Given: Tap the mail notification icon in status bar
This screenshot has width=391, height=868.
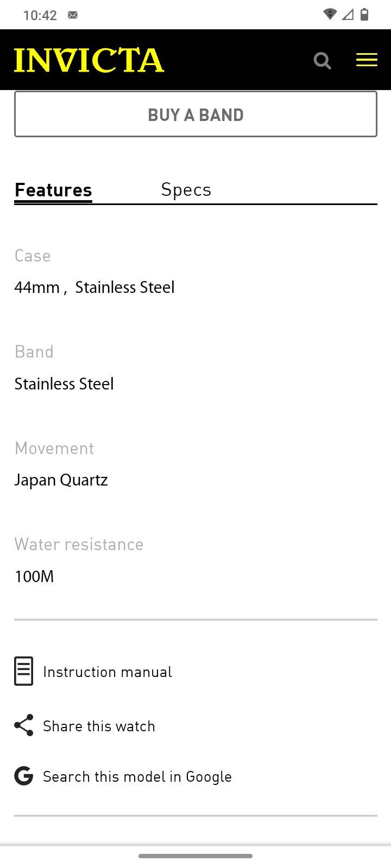Looking at the screenshot, I should click(x=73, y=15).
